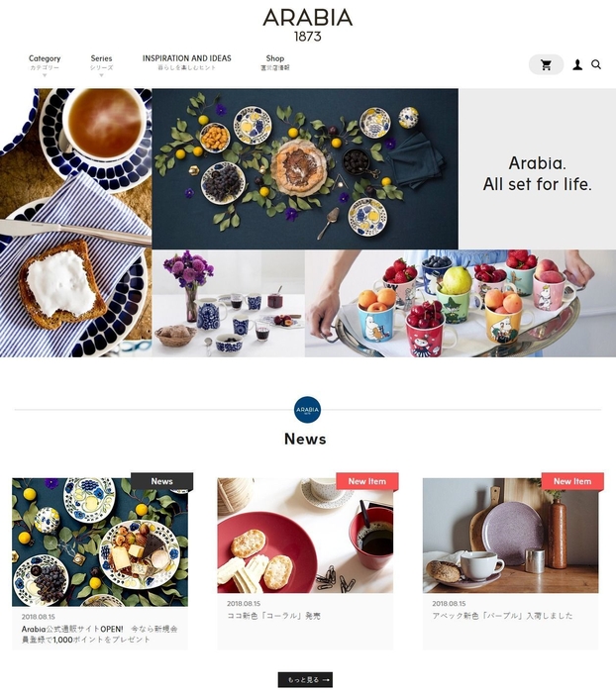Select the toast and tea banner image
This screenshot has height=693, width=616.
[75, 223]
